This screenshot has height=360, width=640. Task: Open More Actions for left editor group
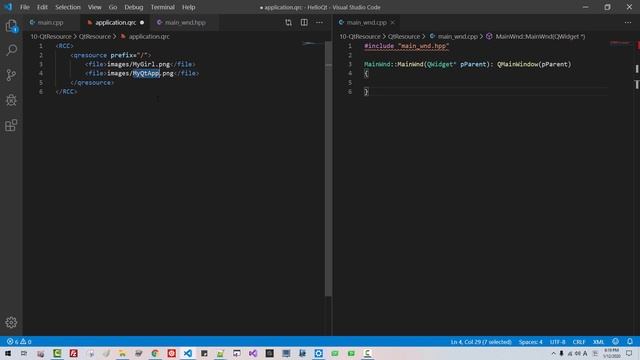pyautogui.click(x=319, y=22)
